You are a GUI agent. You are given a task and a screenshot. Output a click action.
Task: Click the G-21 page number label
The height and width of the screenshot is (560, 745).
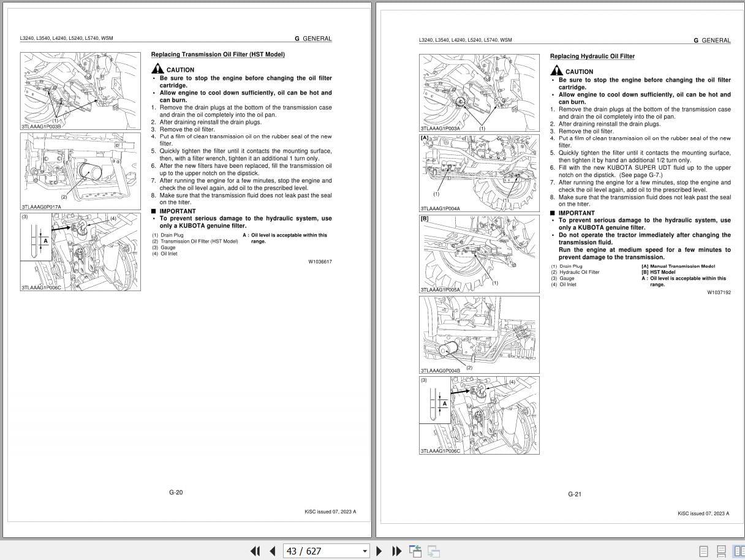(574, 493)
